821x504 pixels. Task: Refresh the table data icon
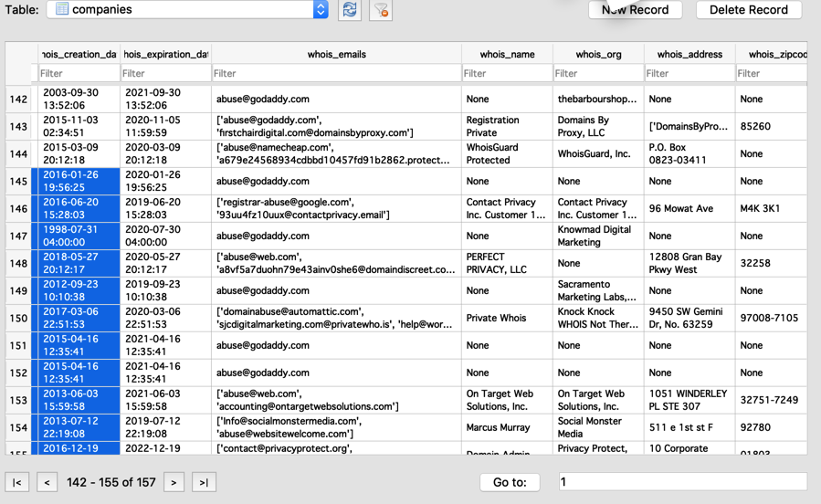(350, 9)
